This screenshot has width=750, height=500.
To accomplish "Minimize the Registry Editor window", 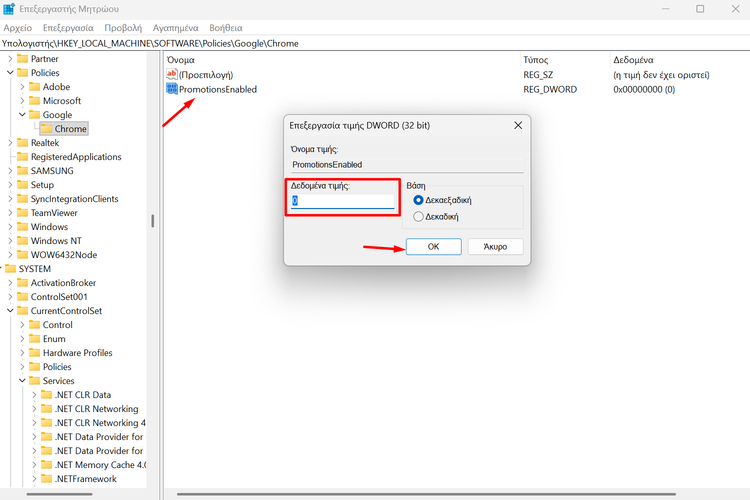I will pos(665,9).
